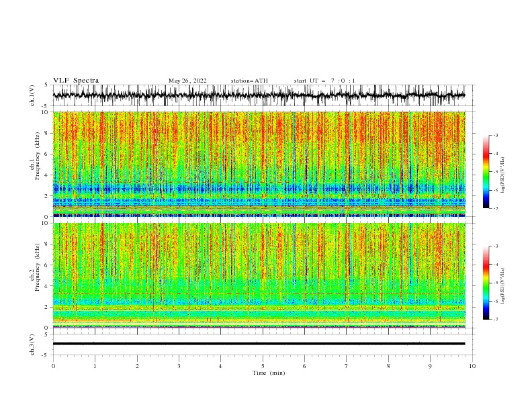The image size is (532, 411).
Task: Click the "9" tick on the time axis
Action: click(x=430, y=366)
